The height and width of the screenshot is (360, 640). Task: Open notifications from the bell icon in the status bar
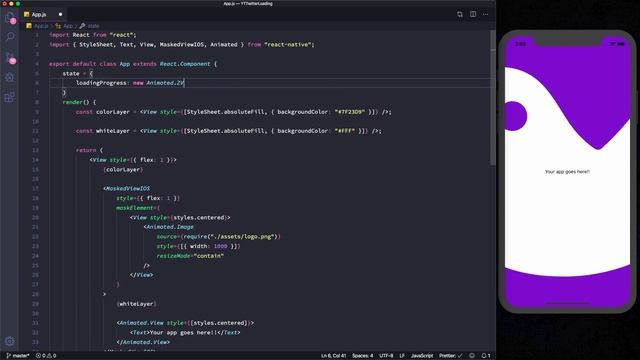pyautogui.click(x=486, y=356)
